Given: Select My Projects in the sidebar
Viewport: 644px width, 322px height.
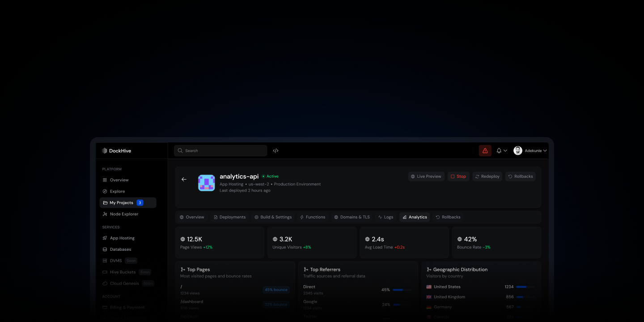Looking at the screenshot, I should 121,203.
